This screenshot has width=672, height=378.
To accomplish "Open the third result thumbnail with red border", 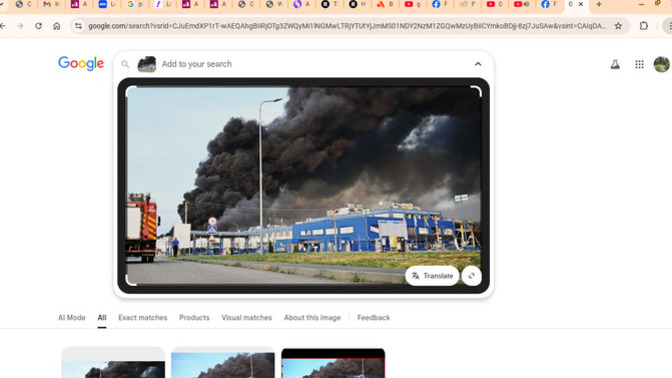I will coord(333,363).
